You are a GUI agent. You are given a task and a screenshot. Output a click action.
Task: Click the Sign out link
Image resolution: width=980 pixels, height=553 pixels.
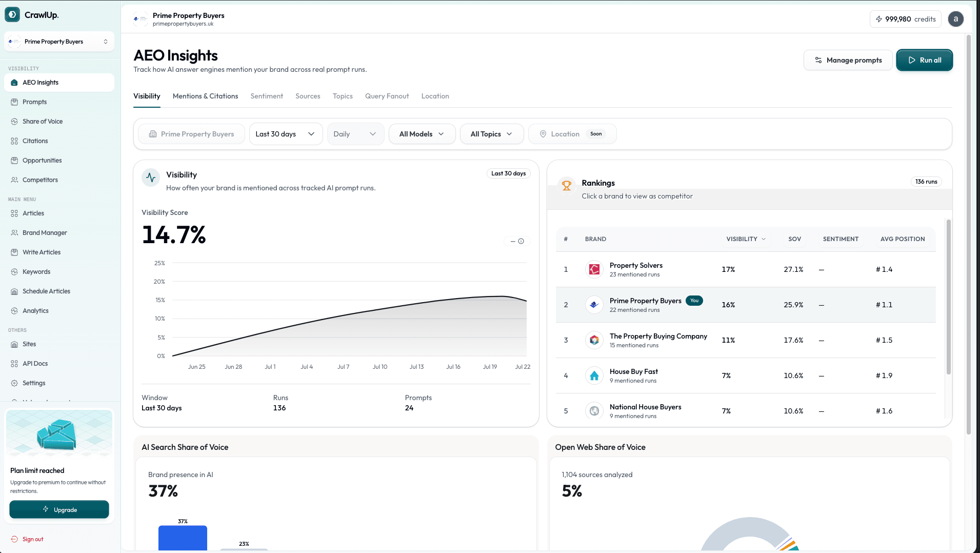33,539
